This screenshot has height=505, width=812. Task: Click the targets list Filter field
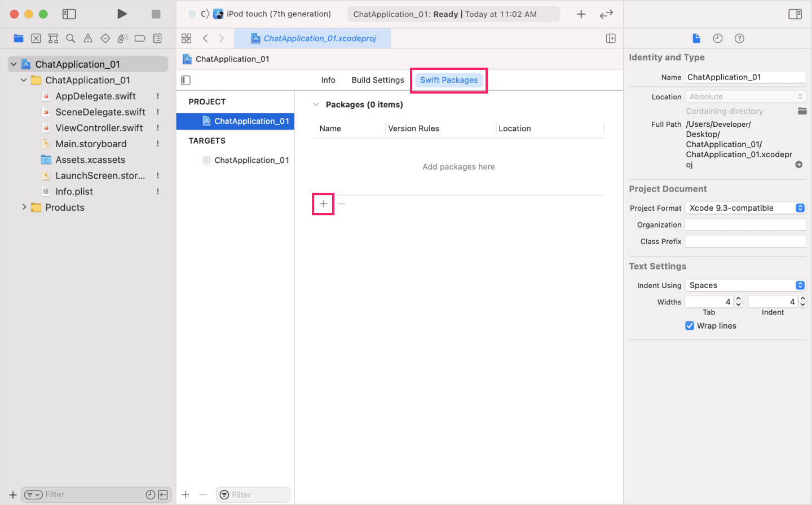(253, 495)
